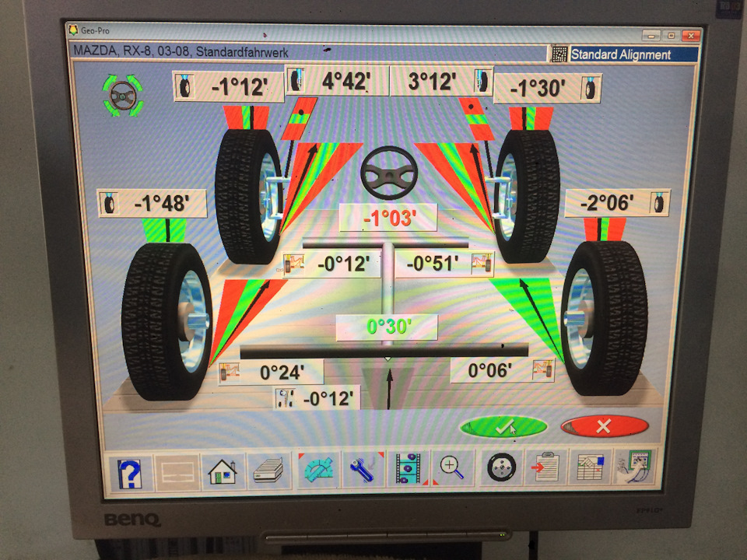Click front left toe icon beside -0°12'
The image size is (747, 560).
[x=294, y=264]
